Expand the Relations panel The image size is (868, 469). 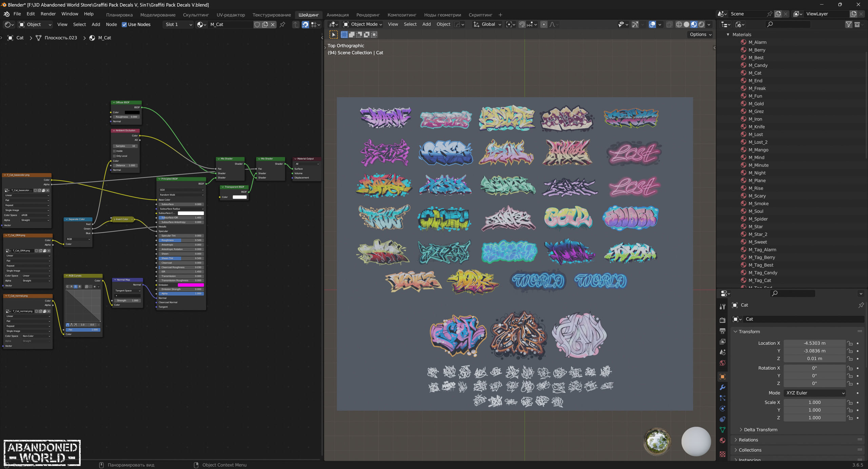748,440
